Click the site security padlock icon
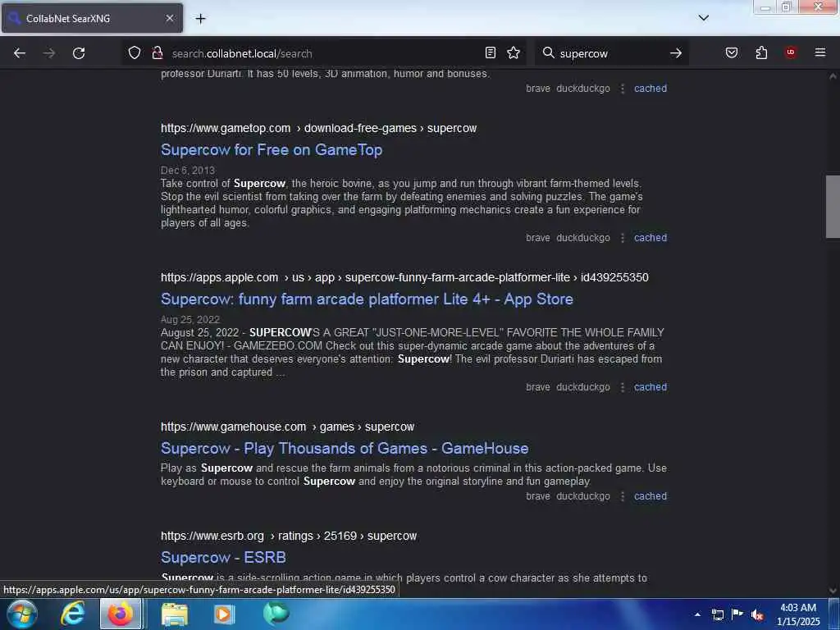The image size is (840, 630). coord(157,52)
